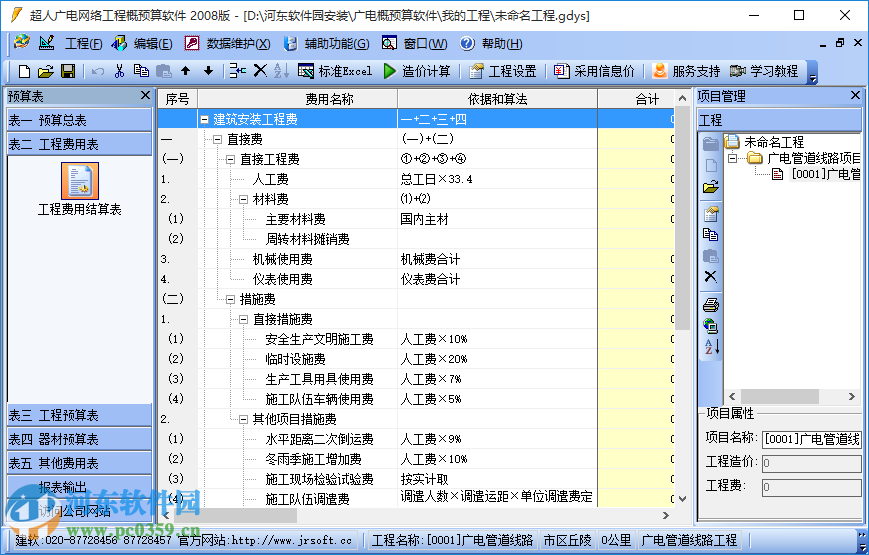The height and width of the screenshot is (555, 869).
Task: Click the 费用名称 column header
Action: click(x=297, y=99)
